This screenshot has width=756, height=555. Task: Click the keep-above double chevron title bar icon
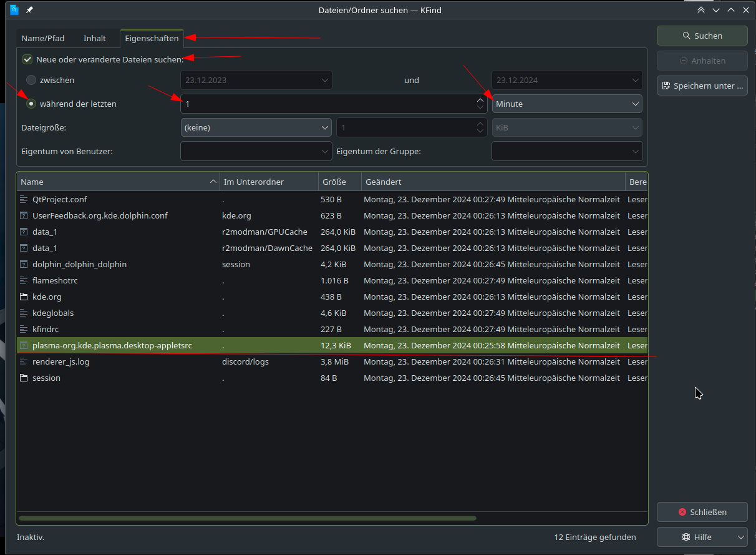[x=701, y=10]
